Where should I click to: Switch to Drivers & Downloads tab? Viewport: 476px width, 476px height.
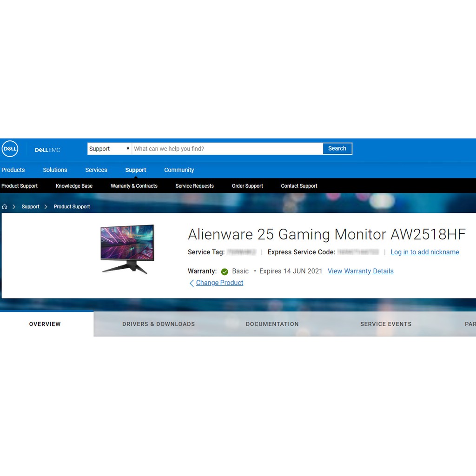[x=159, y=324]
